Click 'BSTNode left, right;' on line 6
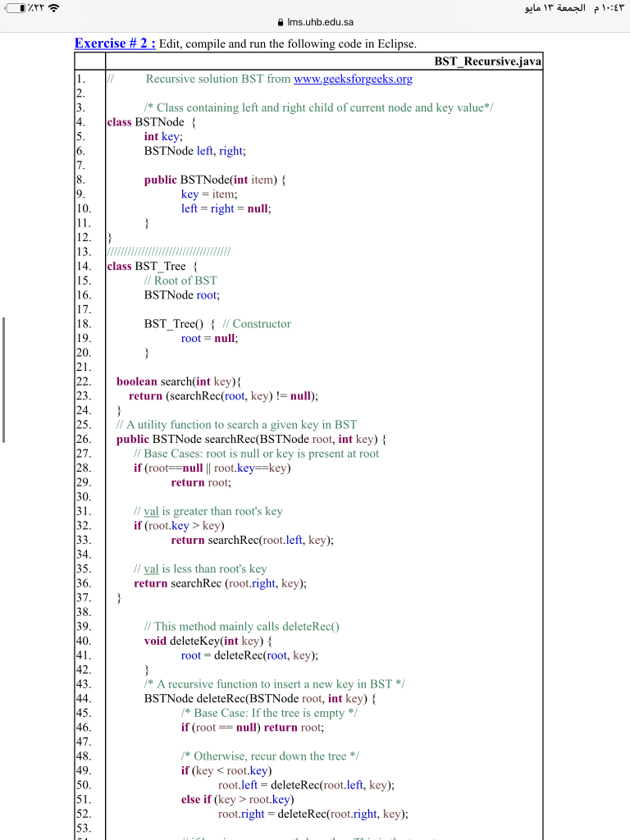Viewport: 630px width, 840px height. pos(195,151)
